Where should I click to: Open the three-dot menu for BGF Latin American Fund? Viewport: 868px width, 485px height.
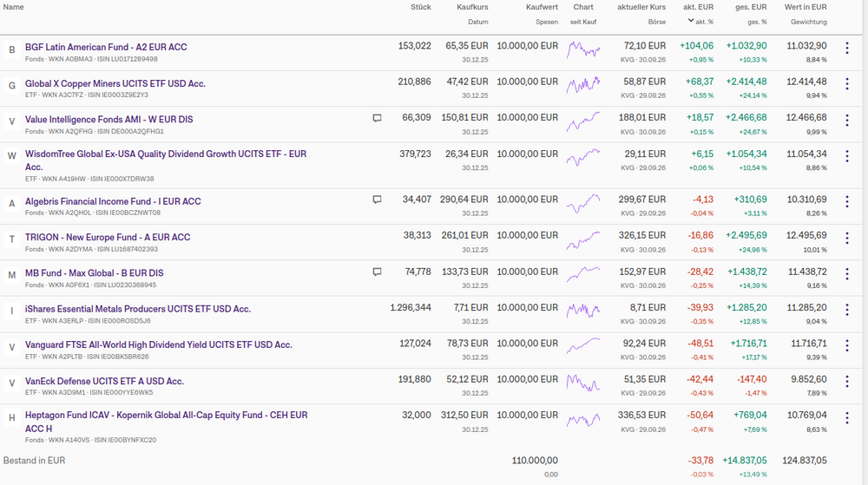[x=846, y=48]
